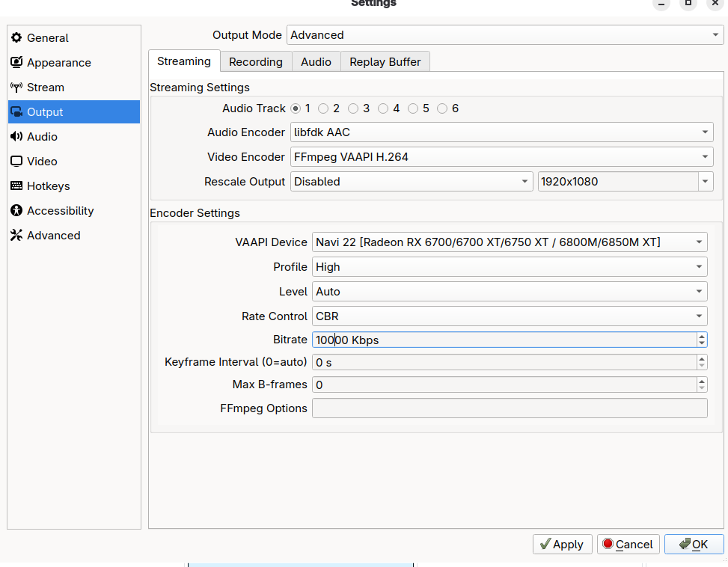Click the FFmpeg Options text field

[509, 408]
